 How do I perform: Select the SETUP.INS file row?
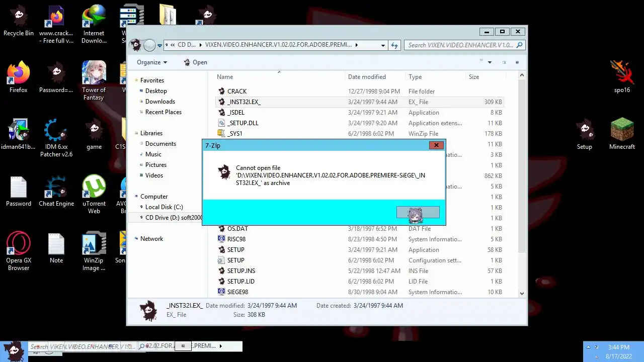coord(359,271)
